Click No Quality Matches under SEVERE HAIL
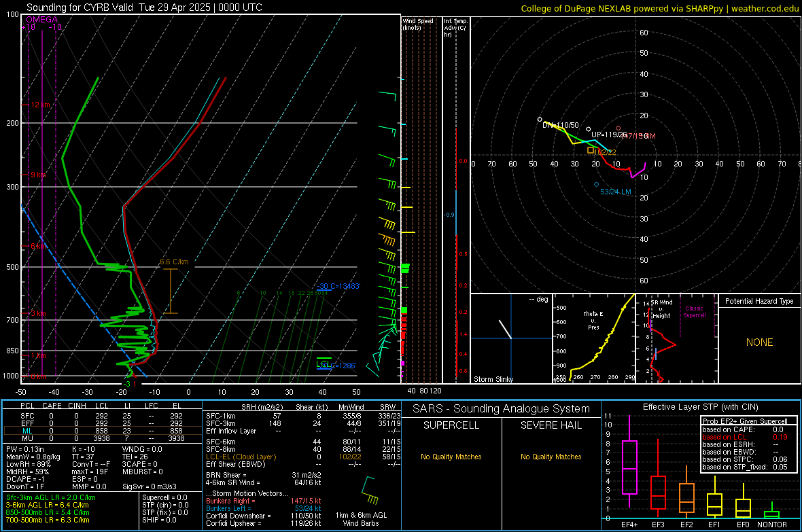The height and width of the screenshot is (532, 802). pos(551,457)
